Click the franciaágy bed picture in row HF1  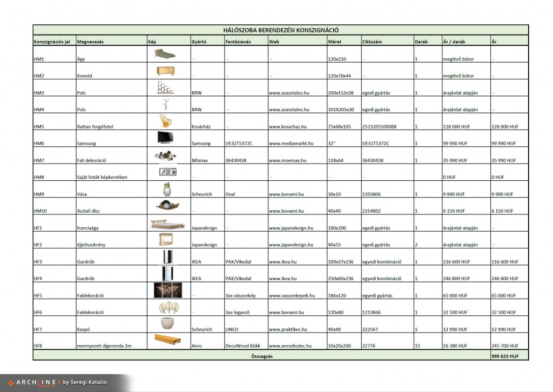click(167, 224)
